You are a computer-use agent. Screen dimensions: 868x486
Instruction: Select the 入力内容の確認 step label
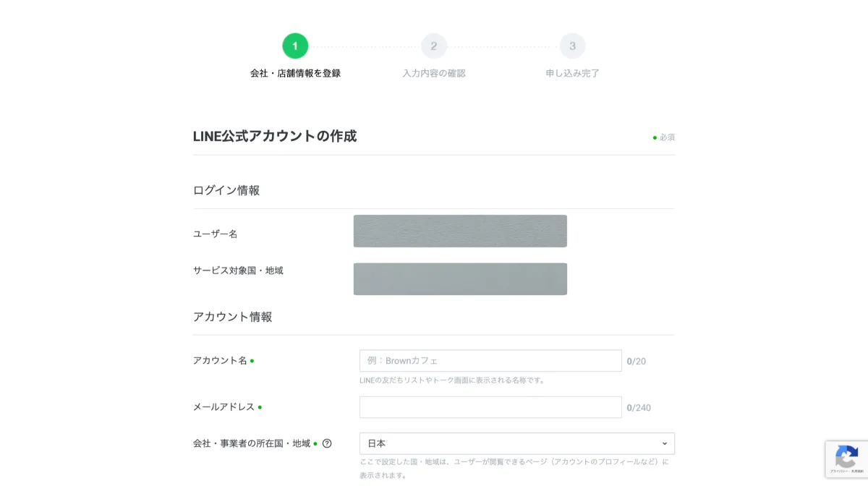click(x=434, y=73)
